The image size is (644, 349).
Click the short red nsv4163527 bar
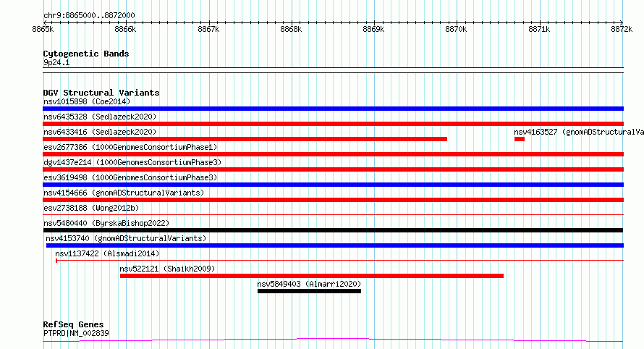520,139
